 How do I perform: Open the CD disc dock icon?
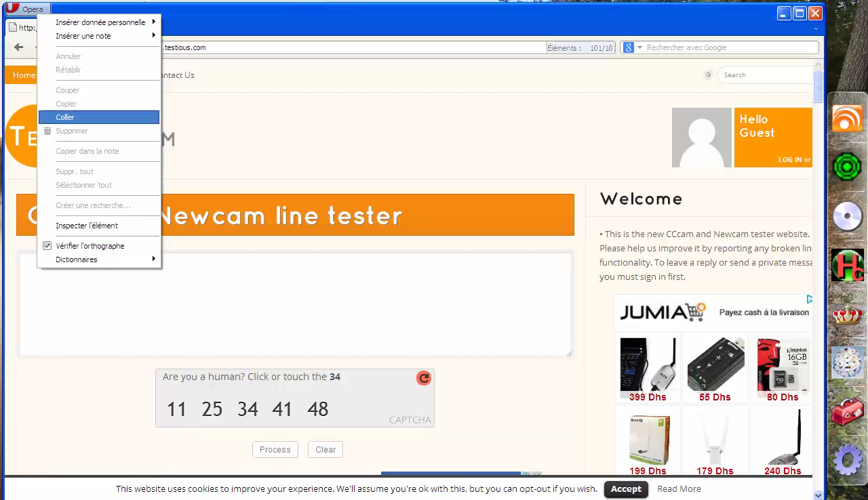coord(847,217)
